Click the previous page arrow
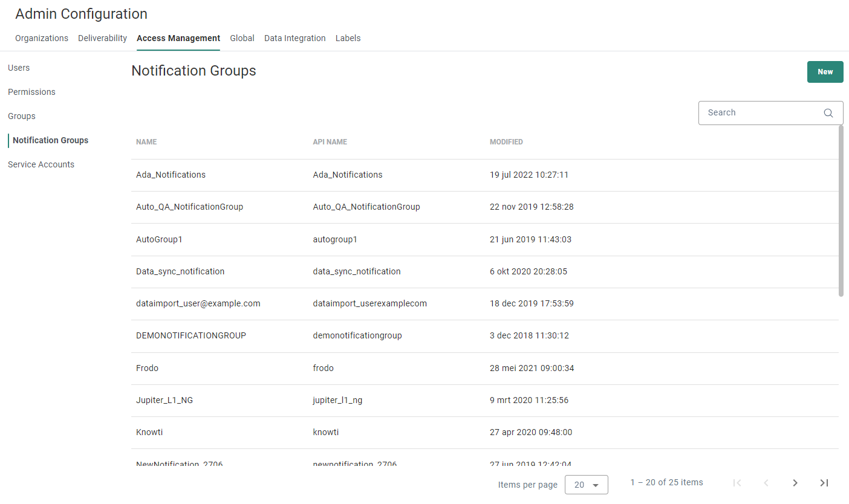The height and width of the screenshot is (504, 849). point(766,483)
